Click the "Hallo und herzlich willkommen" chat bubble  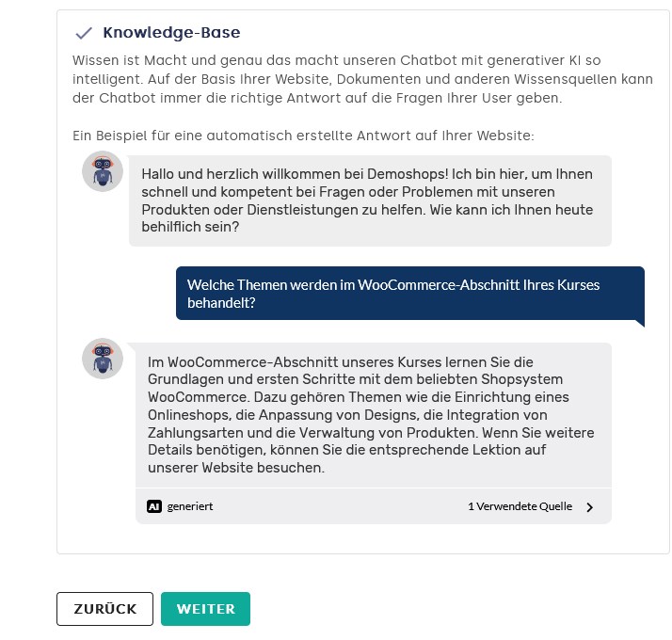pos(370,201)
